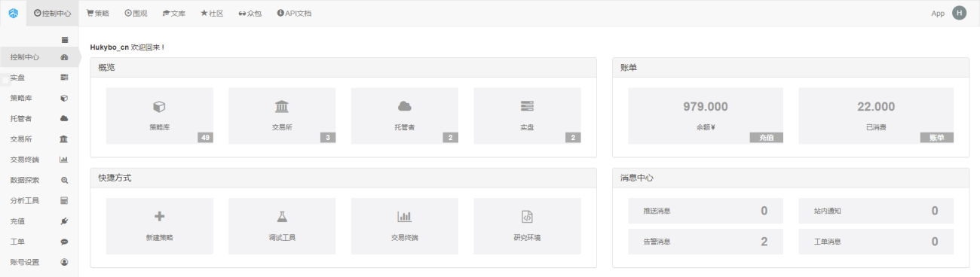Click magnifier icon beside sidebar 数据探索

(65, 180)
